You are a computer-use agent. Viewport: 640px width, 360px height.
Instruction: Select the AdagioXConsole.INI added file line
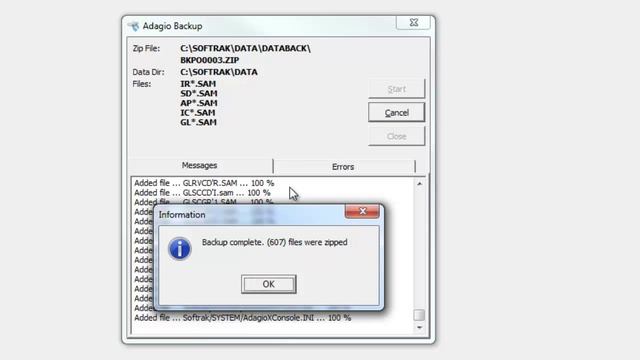242,318
